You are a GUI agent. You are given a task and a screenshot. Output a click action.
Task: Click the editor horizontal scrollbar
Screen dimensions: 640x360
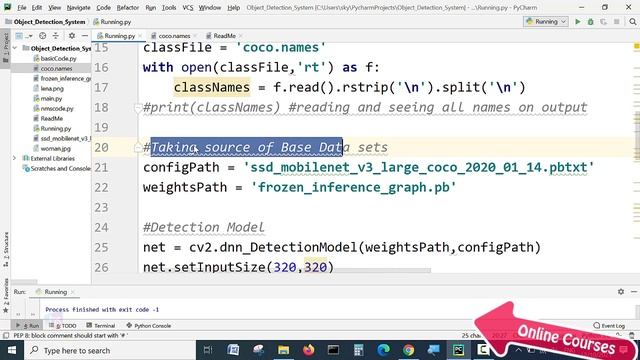point(382,270)
